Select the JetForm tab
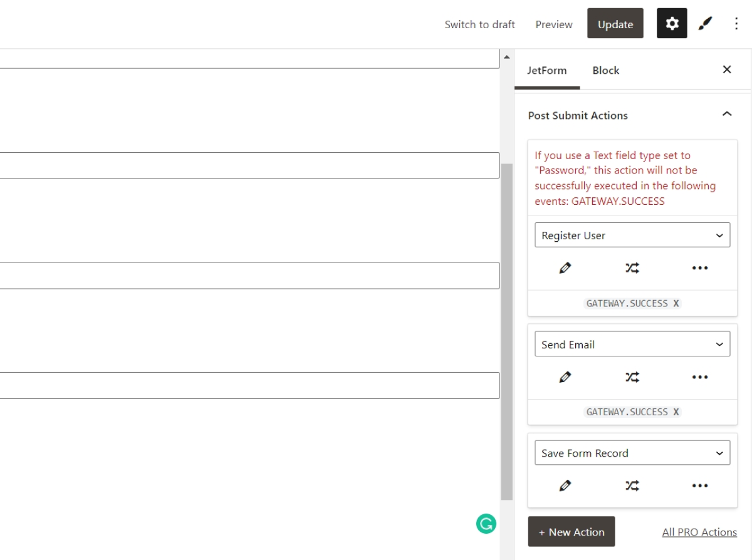 [546, 70]
